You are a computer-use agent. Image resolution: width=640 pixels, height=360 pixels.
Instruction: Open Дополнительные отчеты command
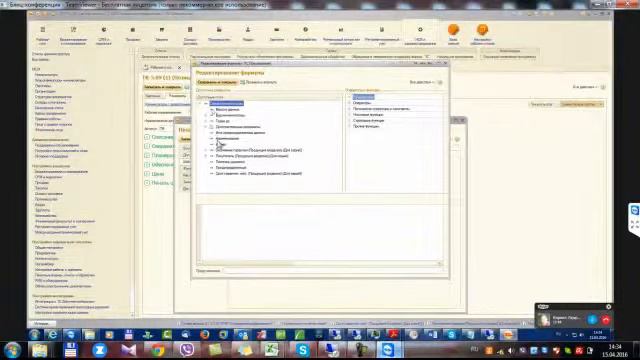tap(160, 57)
